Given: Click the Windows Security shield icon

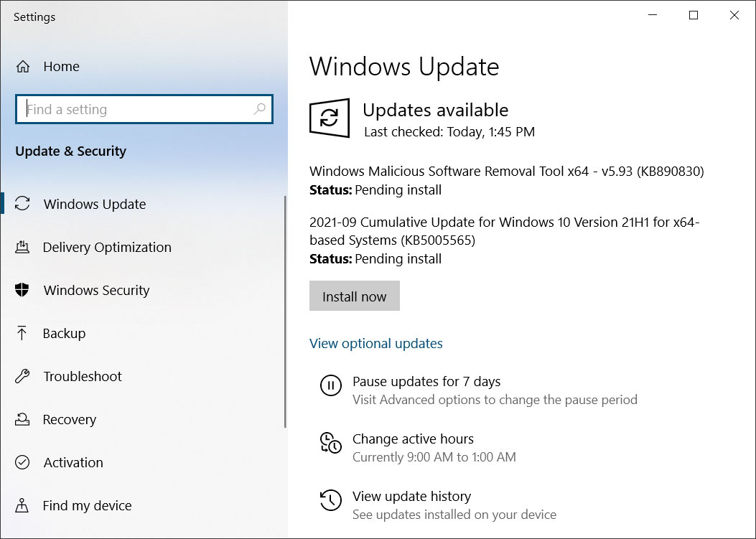Looking at the screenshot, I should coord(22,290).
